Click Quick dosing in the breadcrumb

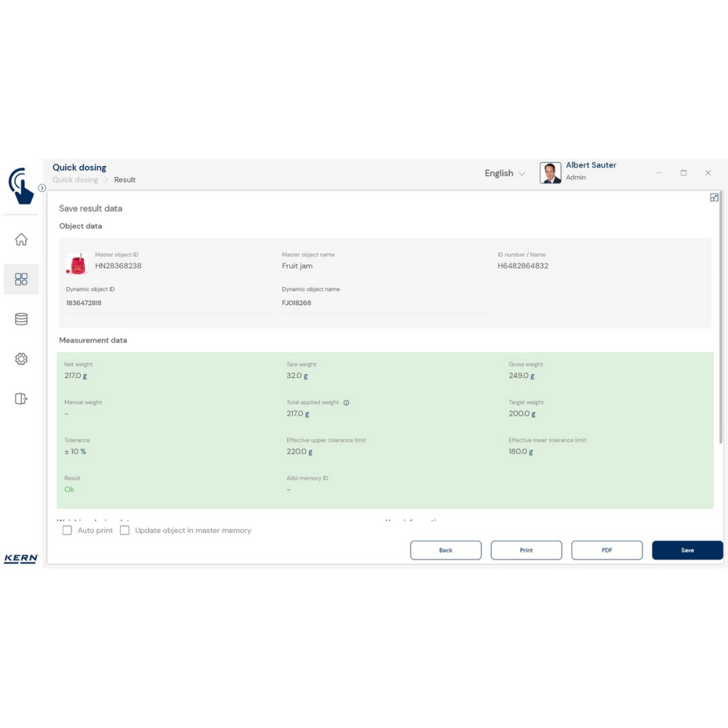tap(75, 180)
